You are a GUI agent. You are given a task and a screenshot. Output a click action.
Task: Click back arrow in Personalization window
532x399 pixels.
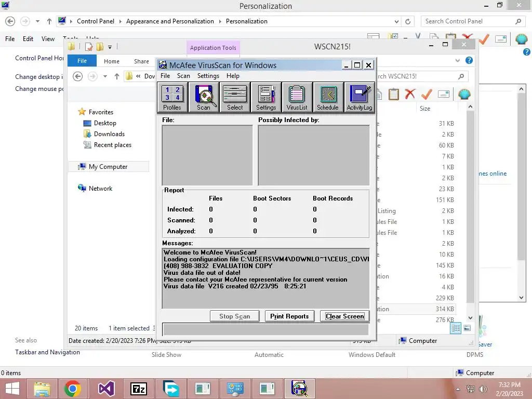coord(10,21)
